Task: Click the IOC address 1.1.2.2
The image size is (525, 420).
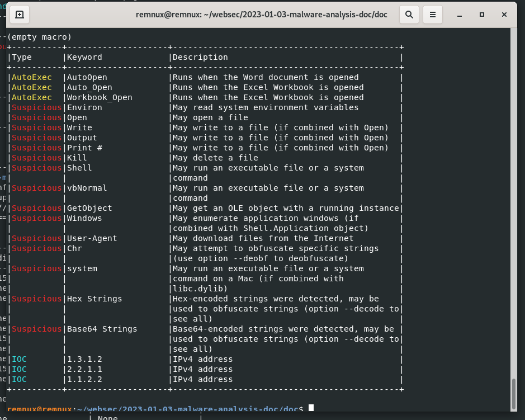Action: (84, 379)
